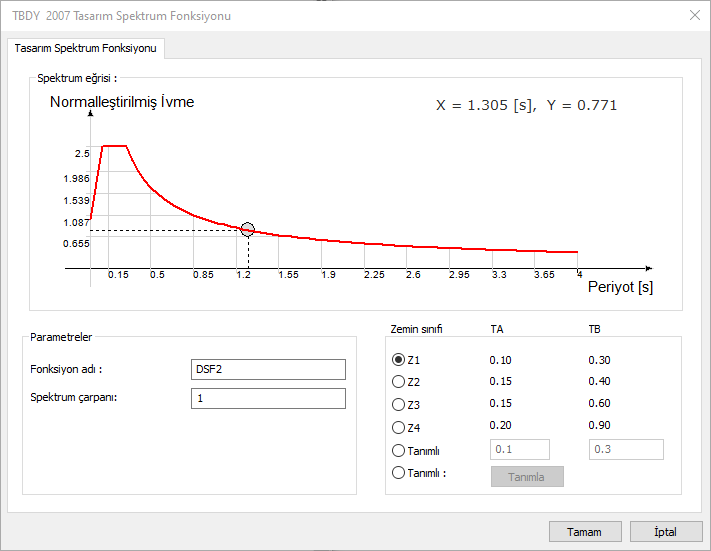Image resolution: width=711 pixels, height=551 pixels.
Task: Click the 2.5 value on acceleration axis
Action: [x=82, y=154]
